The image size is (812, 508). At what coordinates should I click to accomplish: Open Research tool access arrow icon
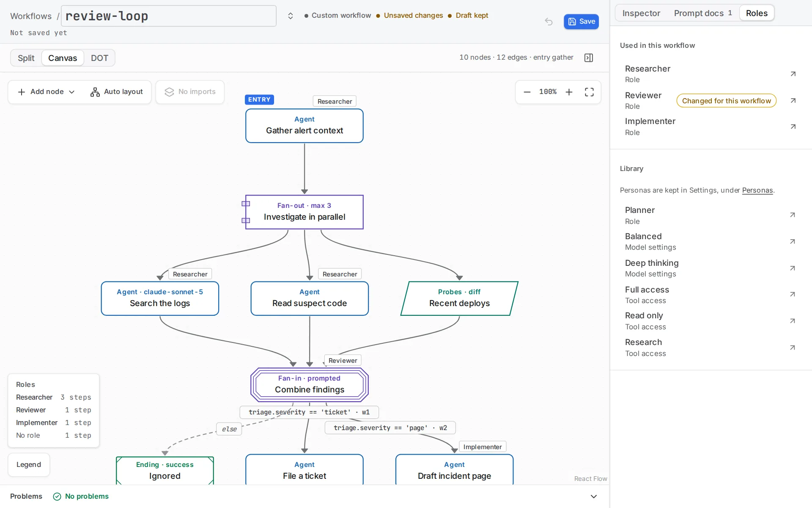pyautogui.click(x=793, y=348)
